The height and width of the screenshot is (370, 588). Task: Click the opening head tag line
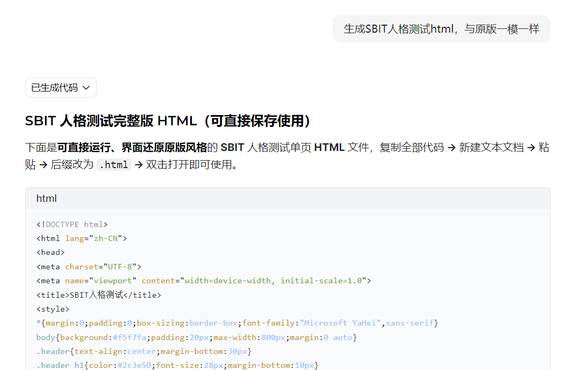point(50,252)
